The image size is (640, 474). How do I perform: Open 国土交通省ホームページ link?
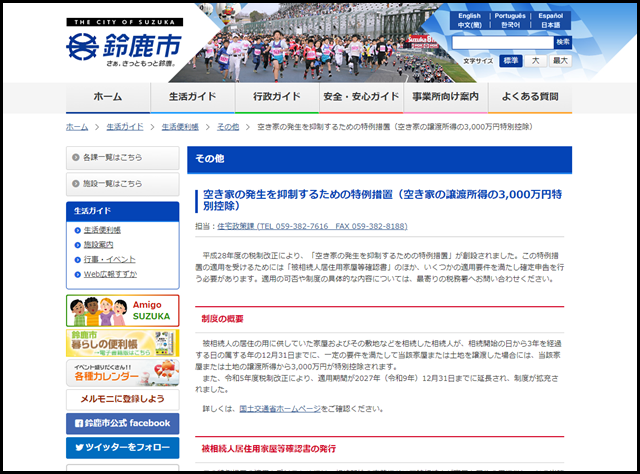[x=280, y=409]
